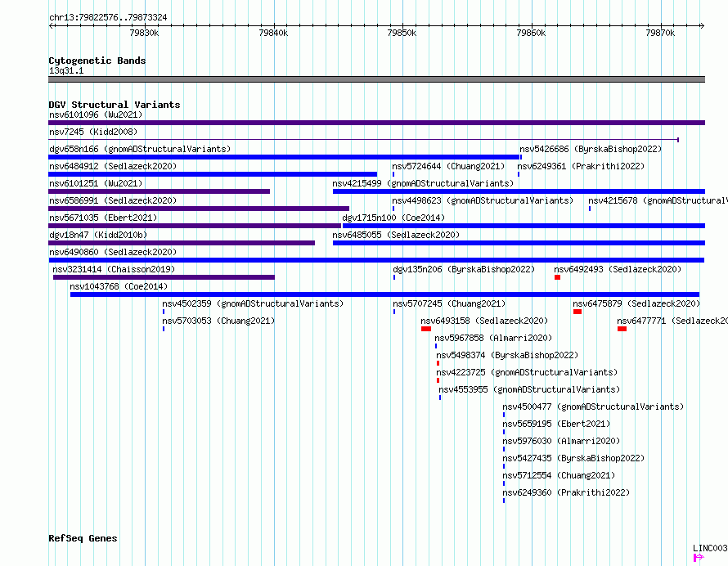
Task: Click nsv1043768 (Coe2014) label
Action: click(x=119, y=286)
